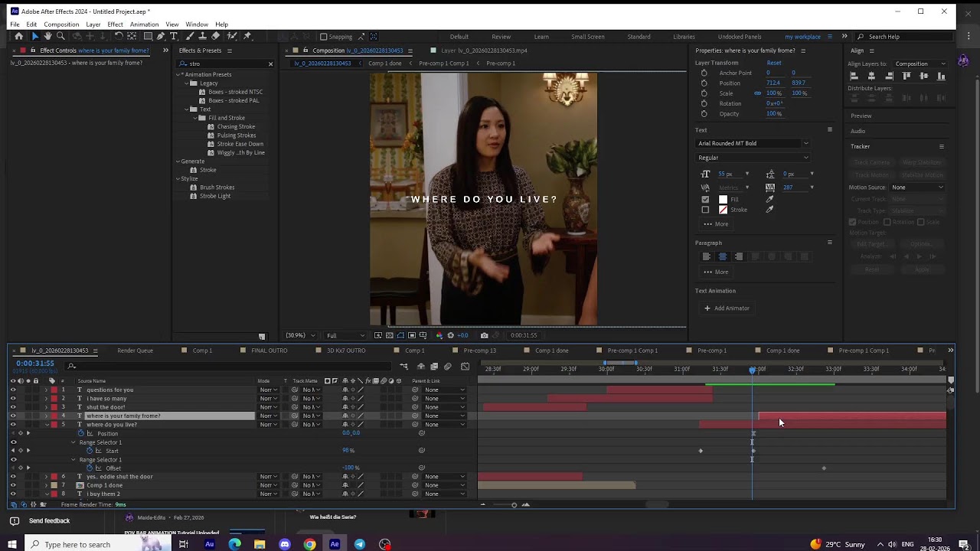Select the Hand tool
This screenshot has height=551, width=980.
(x=47, y=36)
